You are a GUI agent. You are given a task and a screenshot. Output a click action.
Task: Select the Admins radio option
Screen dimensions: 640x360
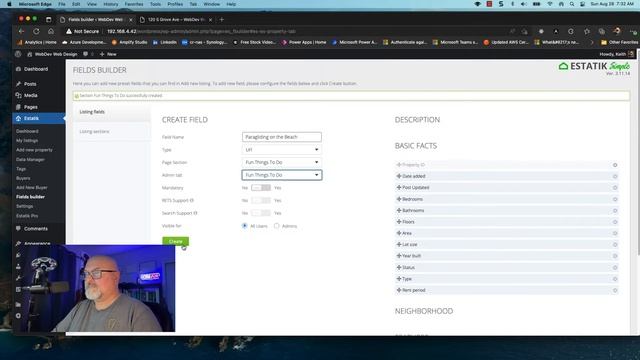277,226
